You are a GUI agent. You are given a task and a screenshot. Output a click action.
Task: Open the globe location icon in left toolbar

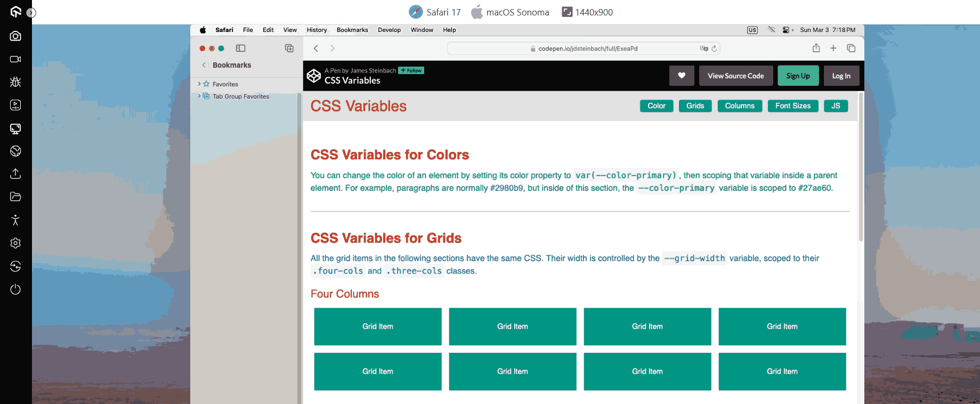[15, 151]
